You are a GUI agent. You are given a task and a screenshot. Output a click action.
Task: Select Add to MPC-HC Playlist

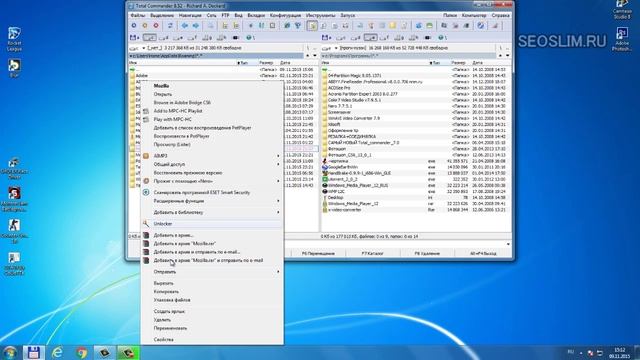pyautogui.click(x=211, y=111)
